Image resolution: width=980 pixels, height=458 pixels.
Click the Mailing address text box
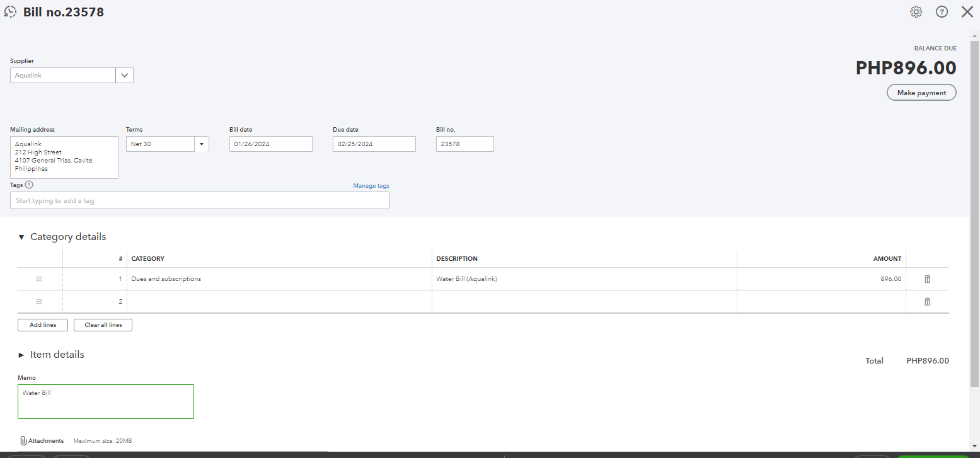64,157
